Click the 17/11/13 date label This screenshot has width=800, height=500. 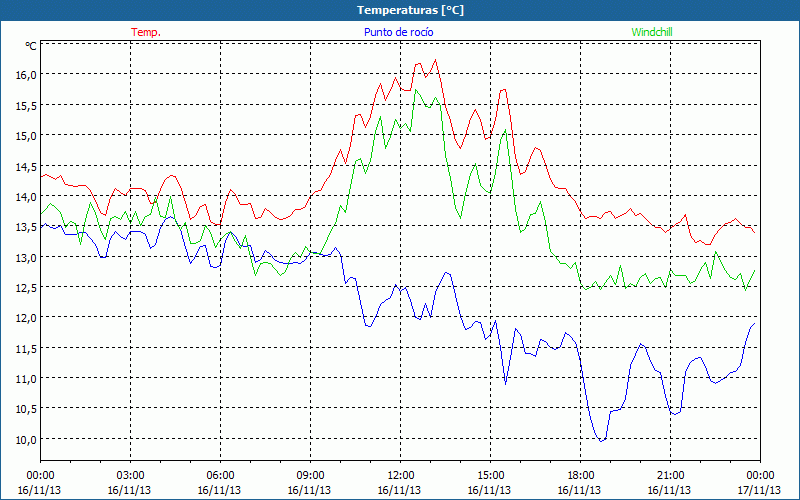point(760,490)
